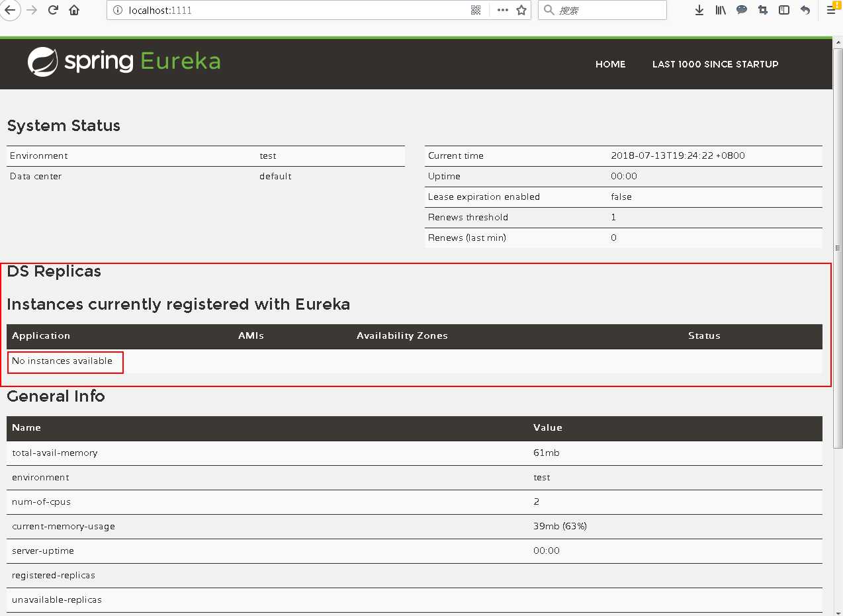
Task: Click the 61mb memory value
Action: [547, 453]
